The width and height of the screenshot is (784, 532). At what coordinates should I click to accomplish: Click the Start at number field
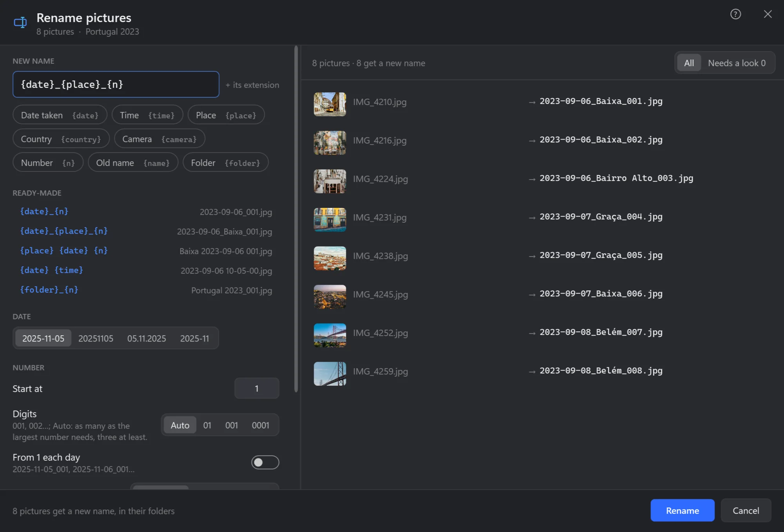click(x=257, y=389)
